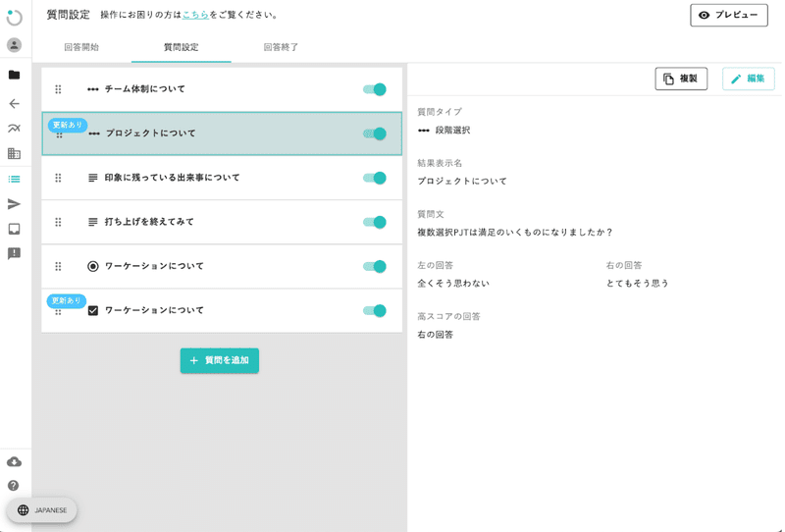The width and height of the screenshot is (785, 532).
Task: Select the 打ち上げを終えてみて question title
Action: tap(149, 222)
